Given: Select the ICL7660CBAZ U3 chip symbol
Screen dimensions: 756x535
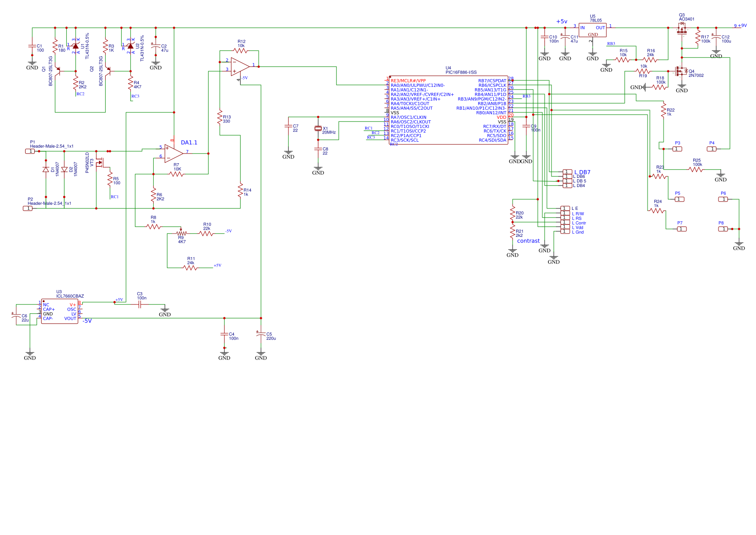Looking at the screenshot, I should coord(59,311).
